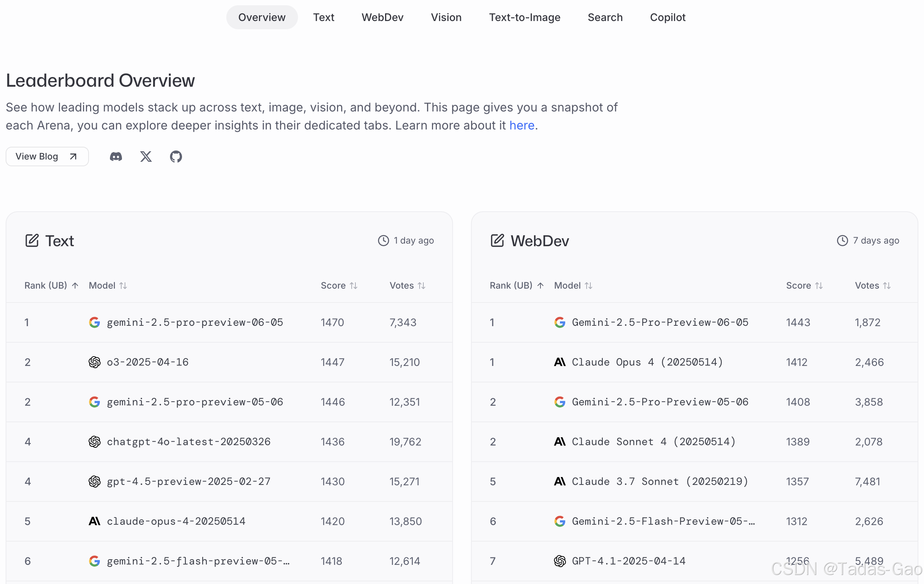
Task: Click score value 1443 in WebDev
Action: pos(798,322)
